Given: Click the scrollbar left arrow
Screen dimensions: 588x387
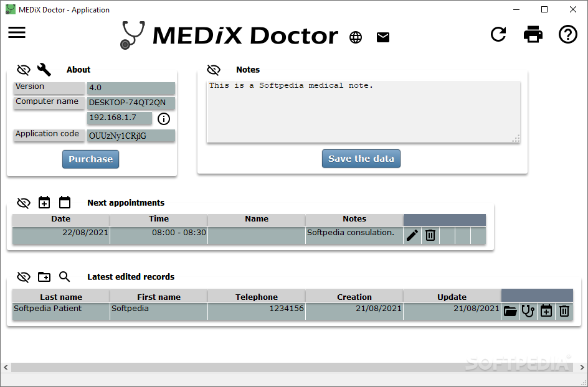Looking at the screenshot, I should click(x=6, y=367).
